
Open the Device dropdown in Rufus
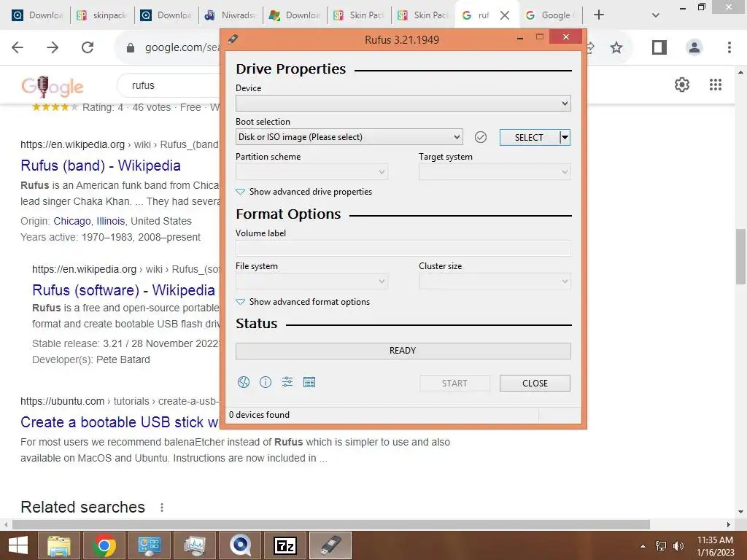403,104
